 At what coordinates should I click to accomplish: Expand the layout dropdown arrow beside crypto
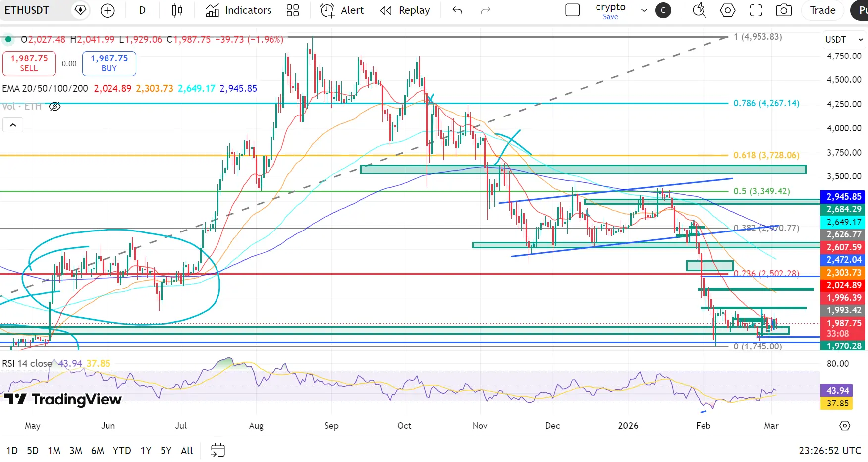(644, 10)
